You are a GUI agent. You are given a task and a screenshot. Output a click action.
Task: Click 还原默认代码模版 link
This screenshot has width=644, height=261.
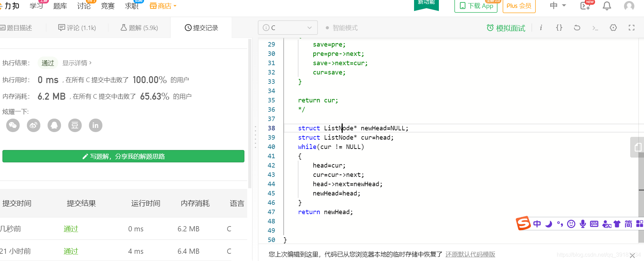pos(470,254)
